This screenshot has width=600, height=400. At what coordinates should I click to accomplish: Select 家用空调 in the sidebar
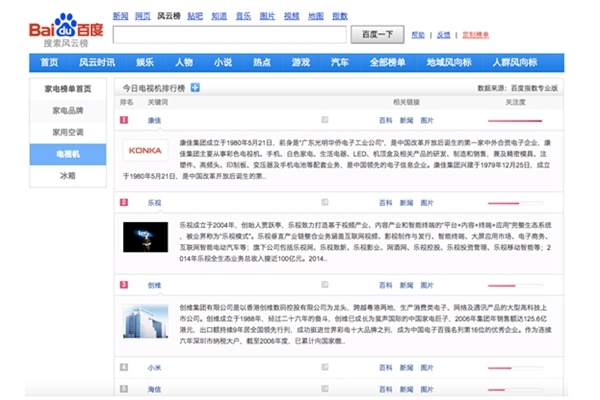(68, 132)
